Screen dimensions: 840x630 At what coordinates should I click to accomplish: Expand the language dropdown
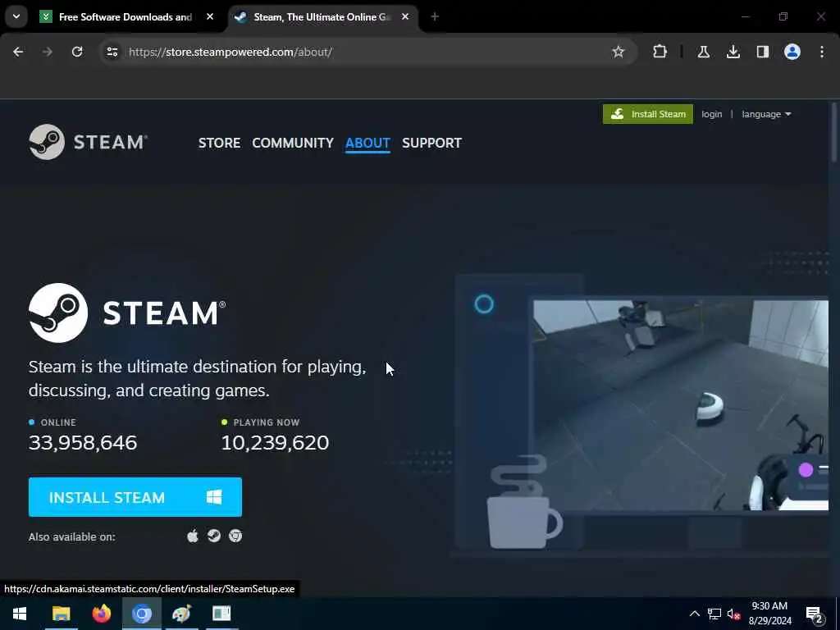(x=766, y=114)
